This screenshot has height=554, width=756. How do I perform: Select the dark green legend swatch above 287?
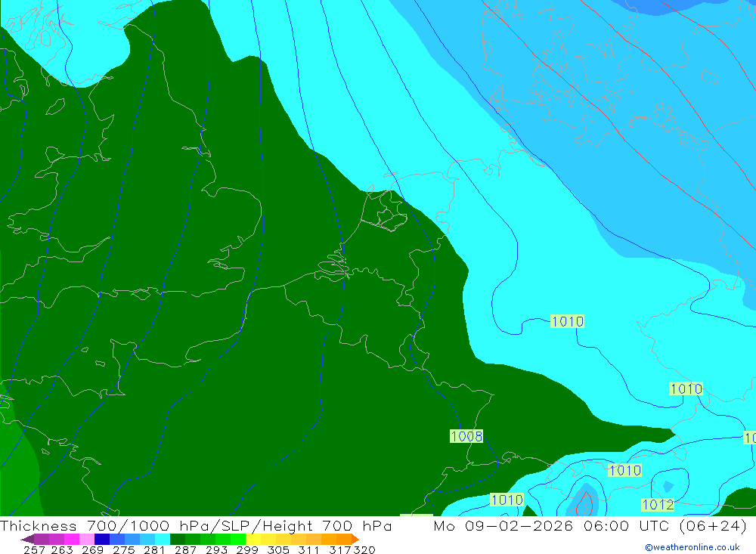pos(178,539)
